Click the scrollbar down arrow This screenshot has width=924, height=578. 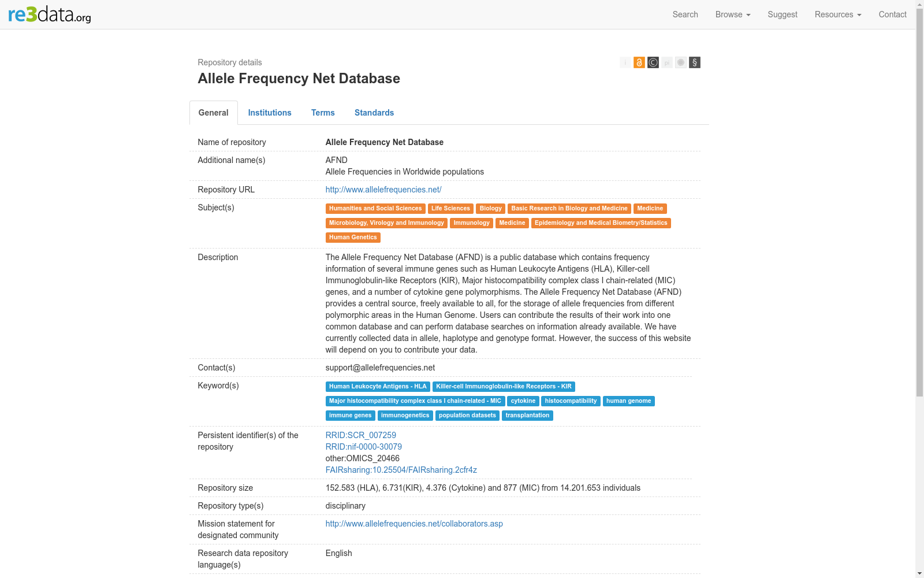(919, 573)
